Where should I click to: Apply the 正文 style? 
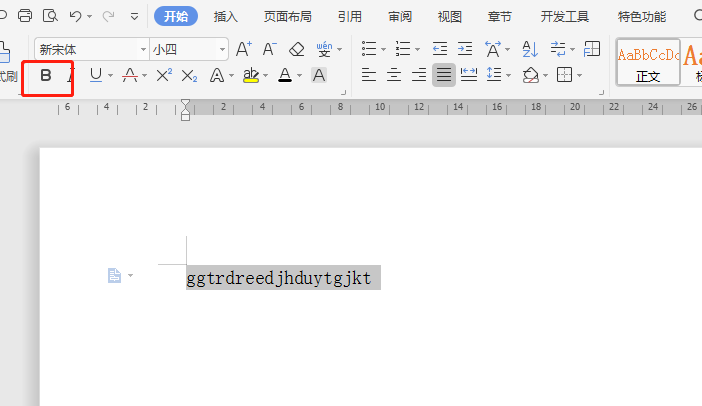pos(648,62)
